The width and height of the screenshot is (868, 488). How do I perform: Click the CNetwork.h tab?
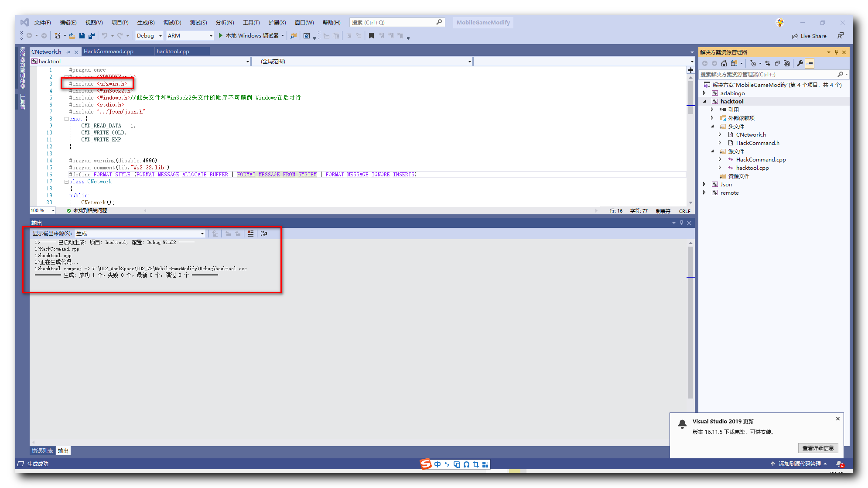[x=47, y=51]
